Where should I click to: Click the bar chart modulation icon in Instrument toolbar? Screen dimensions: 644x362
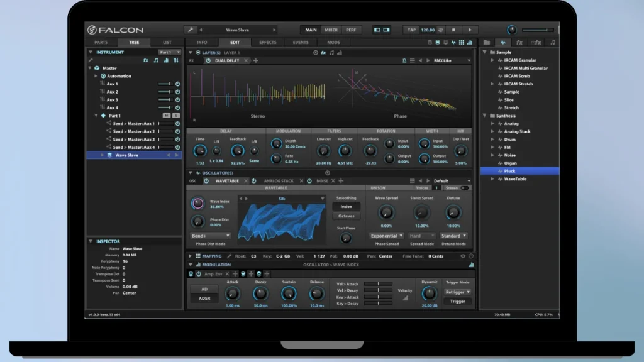[x=166, y=60]
